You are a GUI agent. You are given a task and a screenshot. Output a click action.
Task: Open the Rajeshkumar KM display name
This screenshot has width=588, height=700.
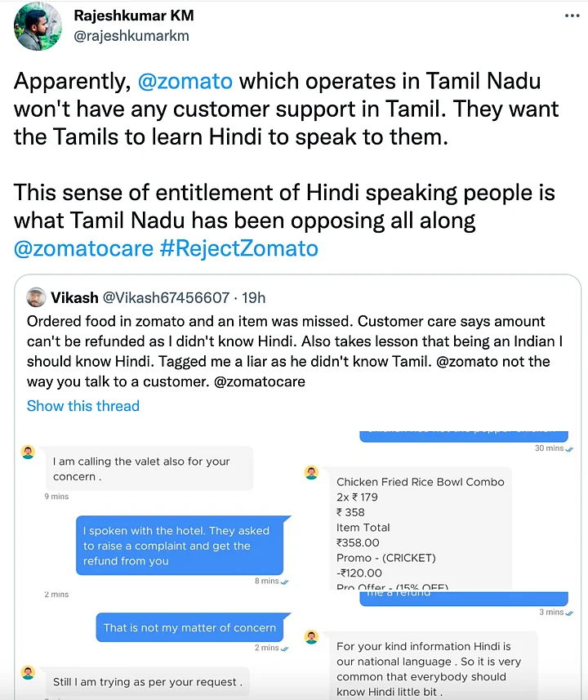tap(134, 16)
